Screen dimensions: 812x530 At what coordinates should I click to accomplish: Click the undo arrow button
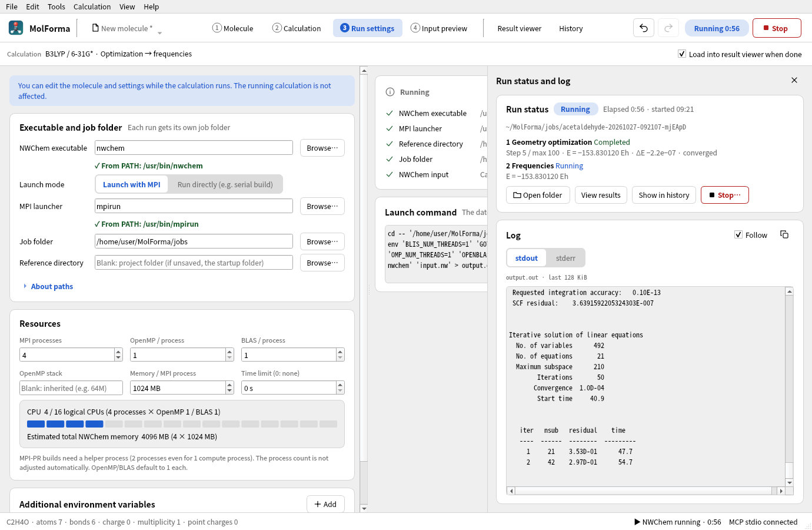[644, 28]
